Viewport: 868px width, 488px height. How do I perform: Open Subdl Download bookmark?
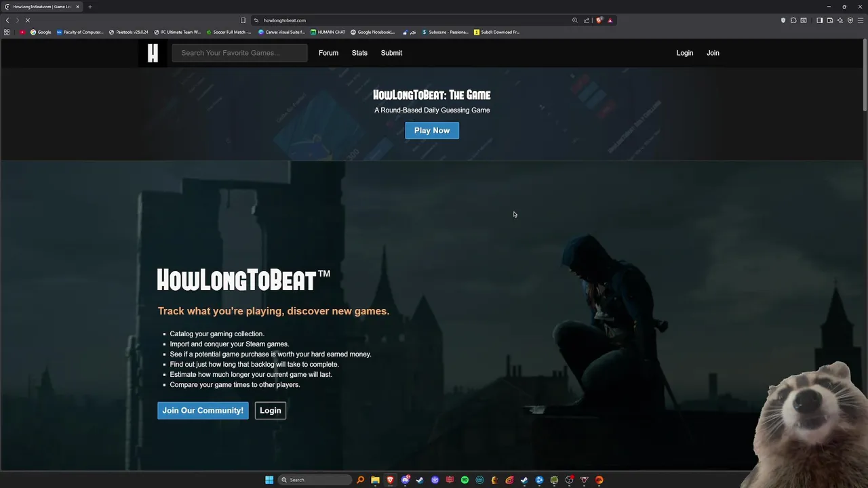(x=497, y=32)
